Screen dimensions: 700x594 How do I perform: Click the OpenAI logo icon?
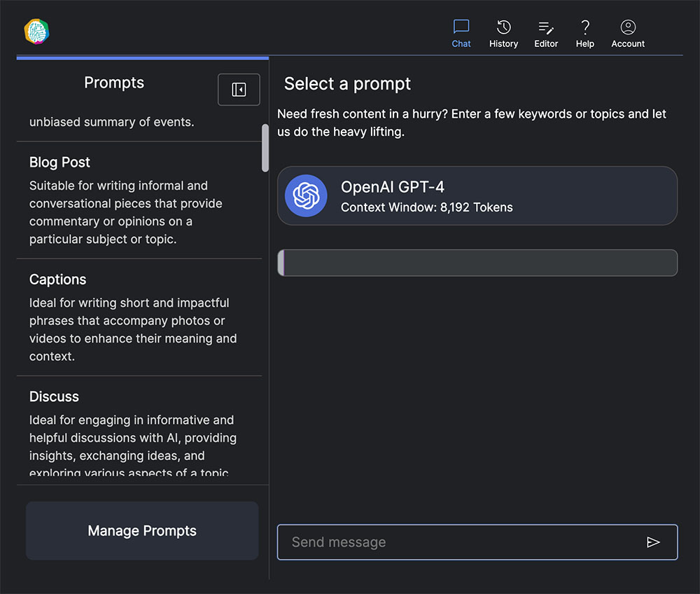tap(307, 195)
